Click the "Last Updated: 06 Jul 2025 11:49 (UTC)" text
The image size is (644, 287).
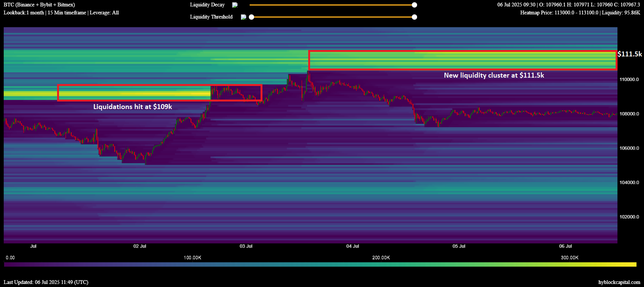pyautogui.click(x=46, y=282)
